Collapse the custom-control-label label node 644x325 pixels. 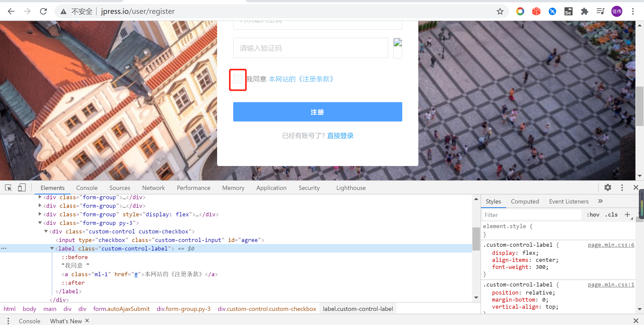click(52, 249)
